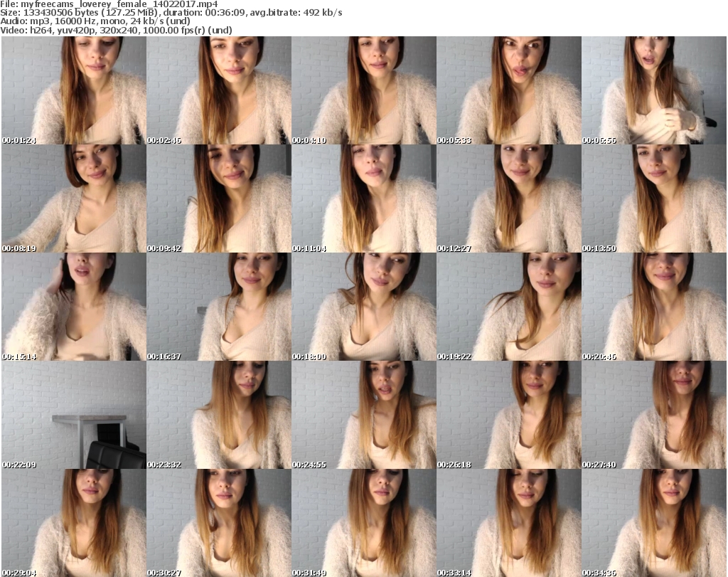
Task: Select the thumbnail stamped 00:02:46
Action: coord(219,90)
